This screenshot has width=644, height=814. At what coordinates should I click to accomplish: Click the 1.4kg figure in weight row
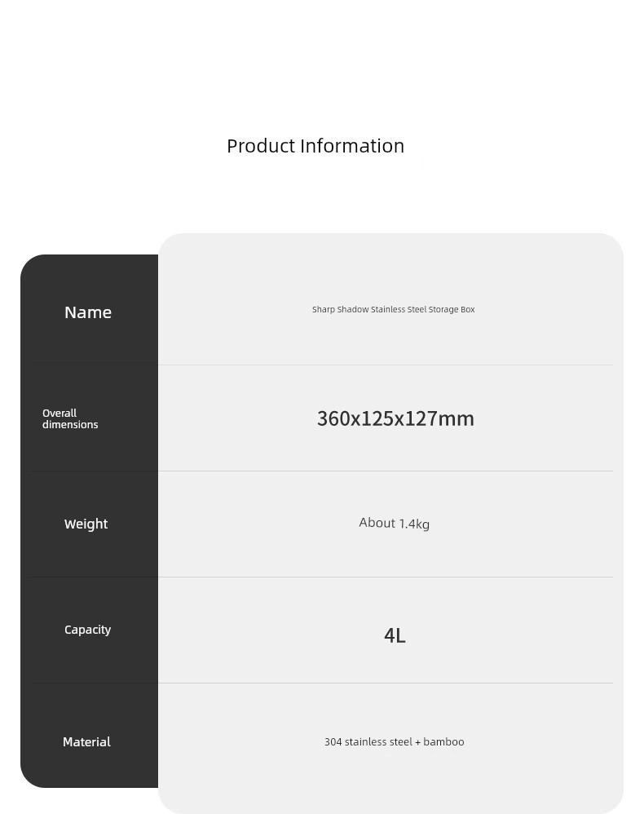[x=415, y=524]
